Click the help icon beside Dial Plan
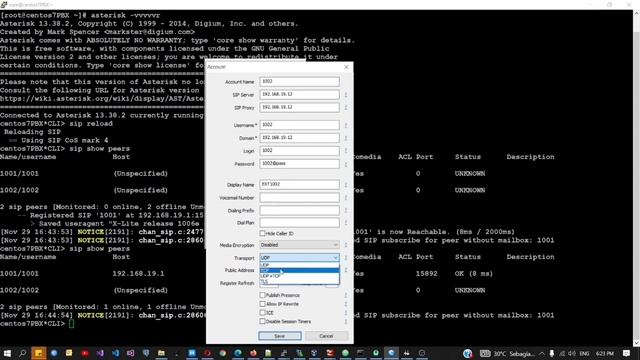Image resolution: width=640 pixels, height=360 pixels. (x=346, y=223)
